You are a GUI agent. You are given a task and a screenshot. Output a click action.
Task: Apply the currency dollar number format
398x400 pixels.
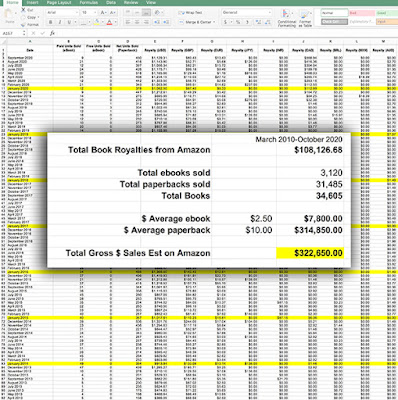(226, 22)
